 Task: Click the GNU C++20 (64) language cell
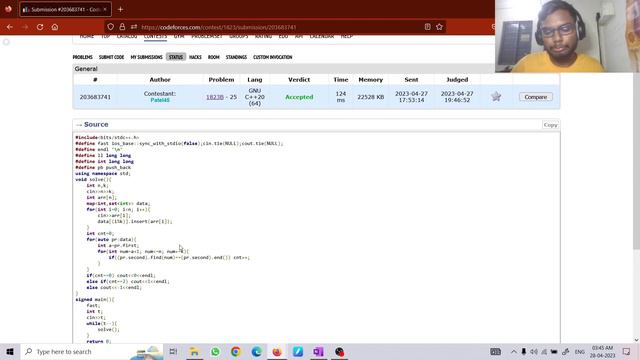(x=255, y=97)
